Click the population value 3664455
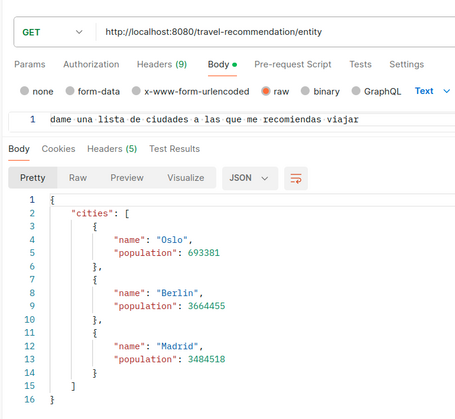This screenshot has height=419, width=455. pyautogui.click(x=206, y=306)
